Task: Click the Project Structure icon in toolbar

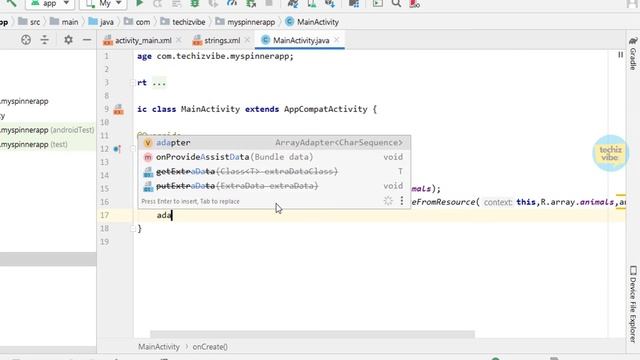Action: coord(354,4)
